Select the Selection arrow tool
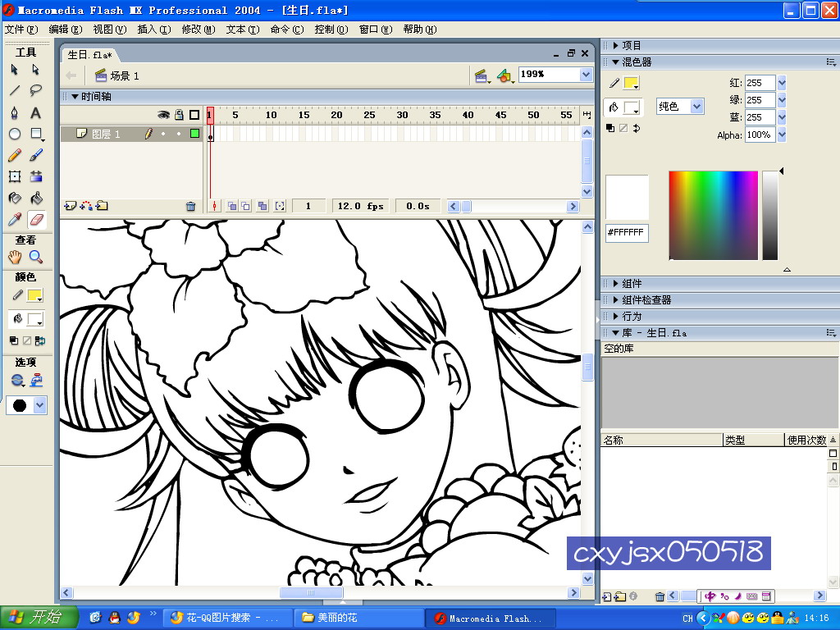840x630 pixels. pyautogui.click(x=15, y=70)
